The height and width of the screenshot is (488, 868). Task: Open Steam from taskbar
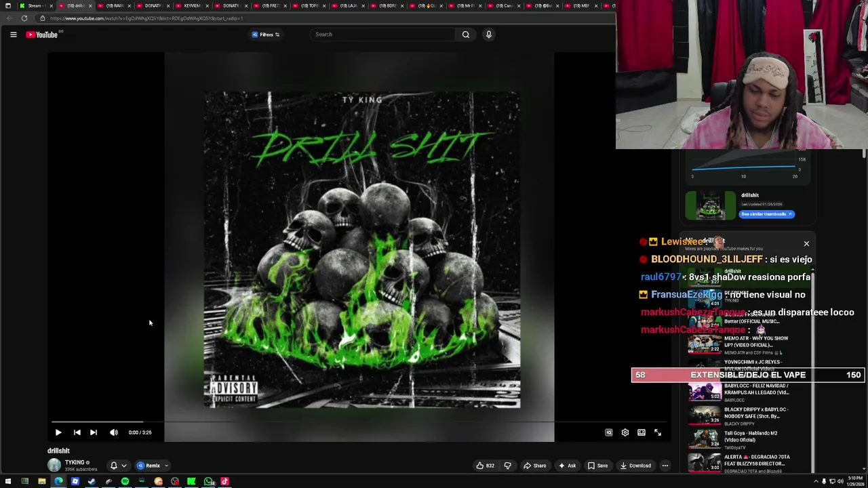pos(92,482)
